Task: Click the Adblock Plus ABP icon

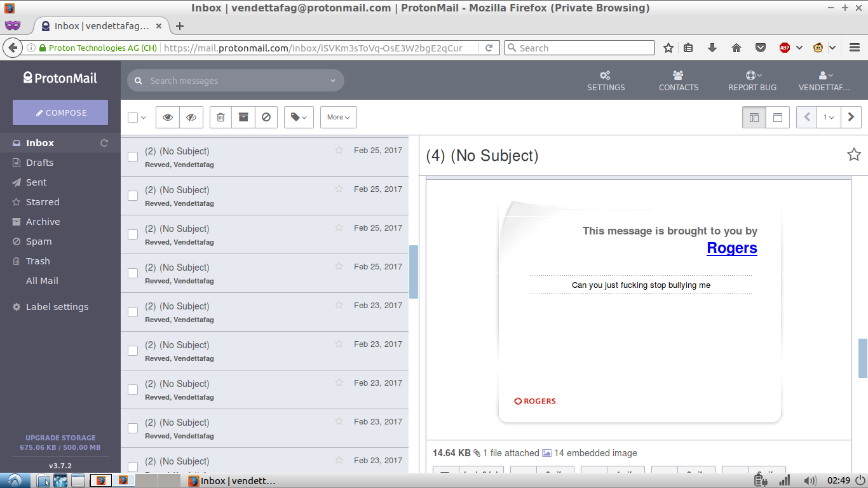Action: click(785, 48)
